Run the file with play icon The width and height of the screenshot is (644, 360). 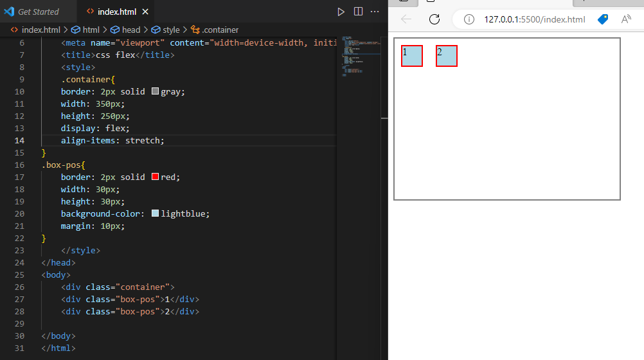[341, 12]
